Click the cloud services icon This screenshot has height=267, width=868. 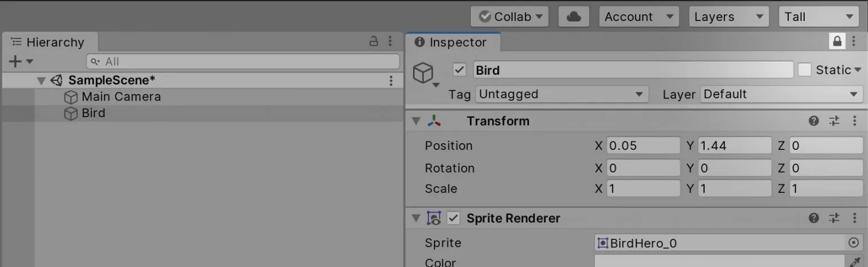click(574, 16)
